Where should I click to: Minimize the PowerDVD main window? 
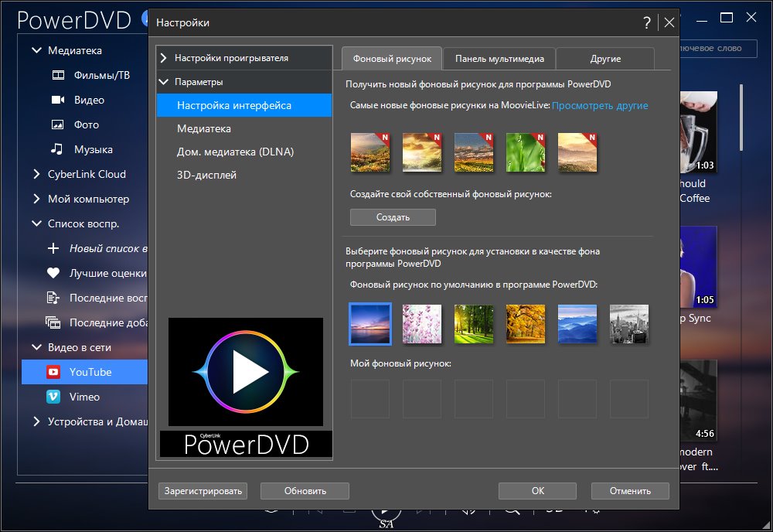(x=702, y=20)
